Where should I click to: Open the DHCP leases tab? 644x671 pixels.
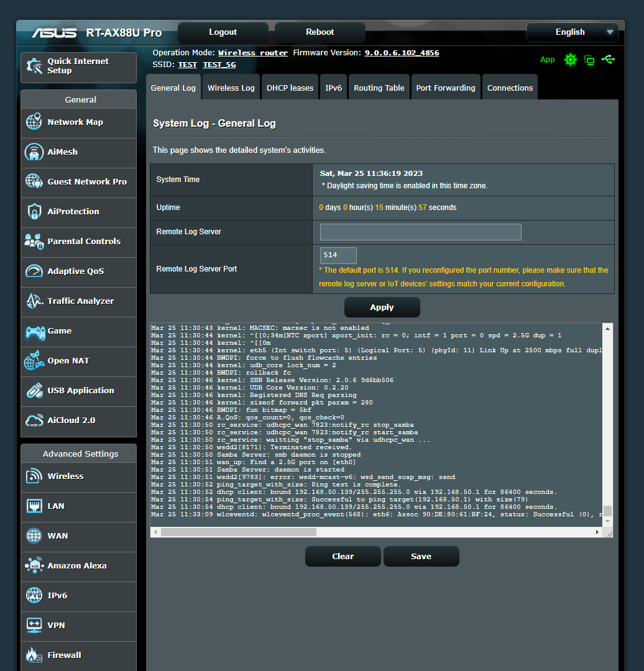coord(290,88)
